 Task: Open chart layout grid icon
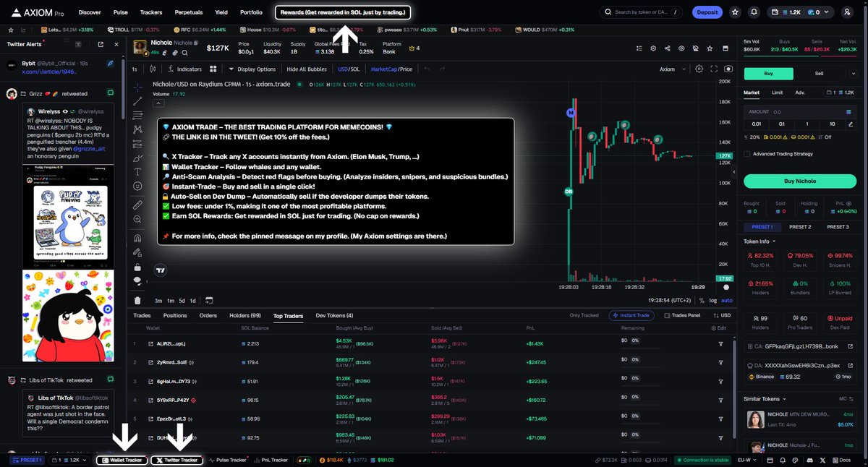pos(213,69)
